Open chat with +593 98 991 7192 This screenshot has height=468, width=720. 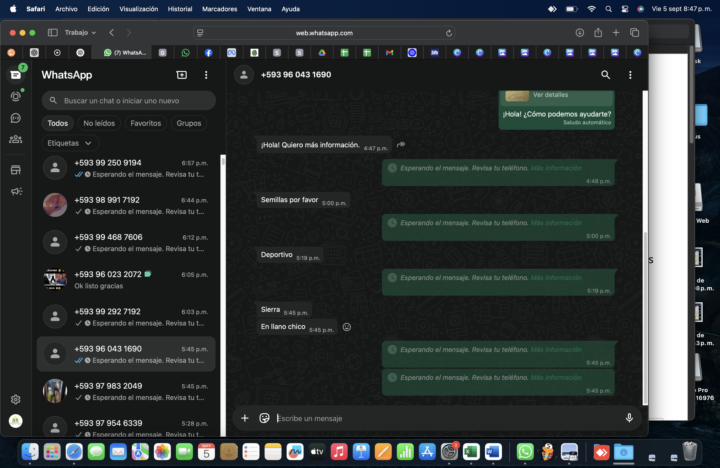pyautogui.click(x=126, y=205)
